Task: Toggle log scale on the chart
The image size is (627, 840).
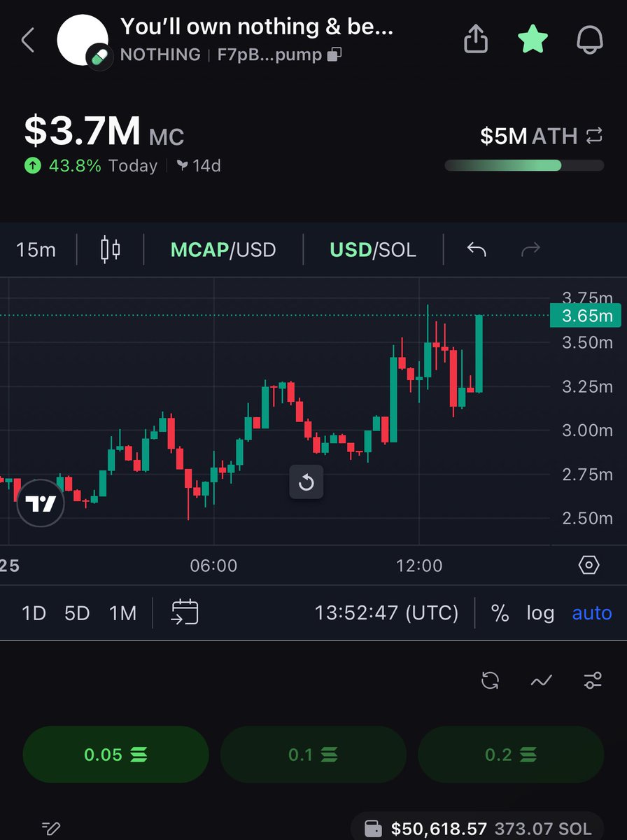Action: (540, 613)
